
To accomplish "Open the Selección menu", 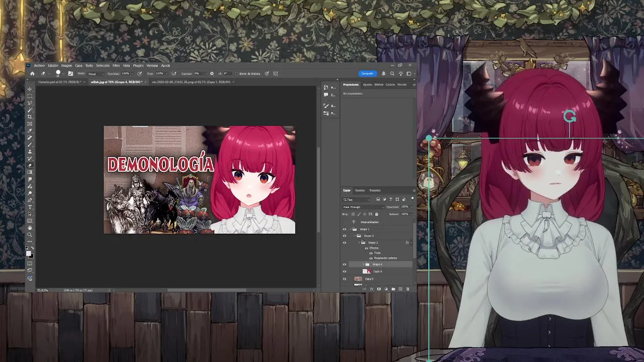I will pyautogui.click(x=103, y=65).
